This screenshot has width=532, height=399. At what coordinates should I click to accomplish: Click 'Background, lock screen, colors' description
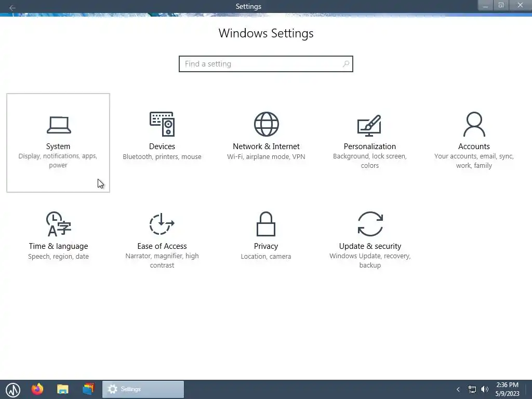(370, 161)
